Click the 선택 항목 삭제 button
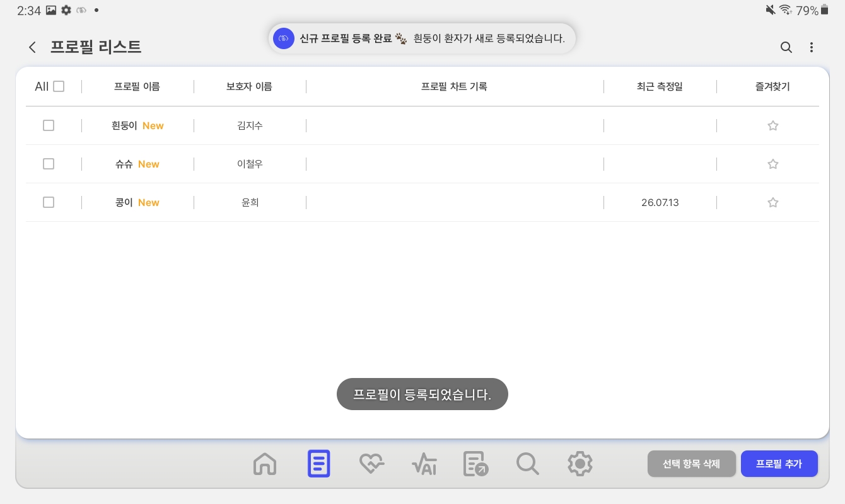Image resolution: width=845 pixels, height=504 pixels. pos(692,464)
